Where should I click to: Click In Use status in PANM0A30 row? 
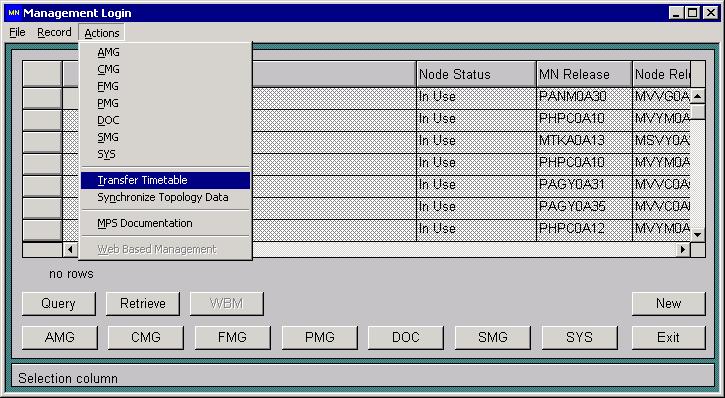pos(476,97)
